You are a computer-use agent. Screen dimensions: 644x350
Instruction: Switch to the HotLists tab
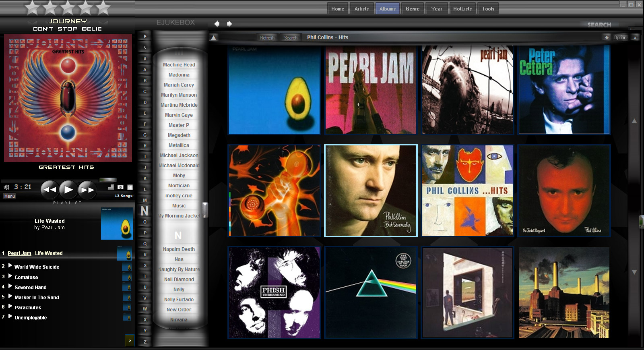coord(462,9)
